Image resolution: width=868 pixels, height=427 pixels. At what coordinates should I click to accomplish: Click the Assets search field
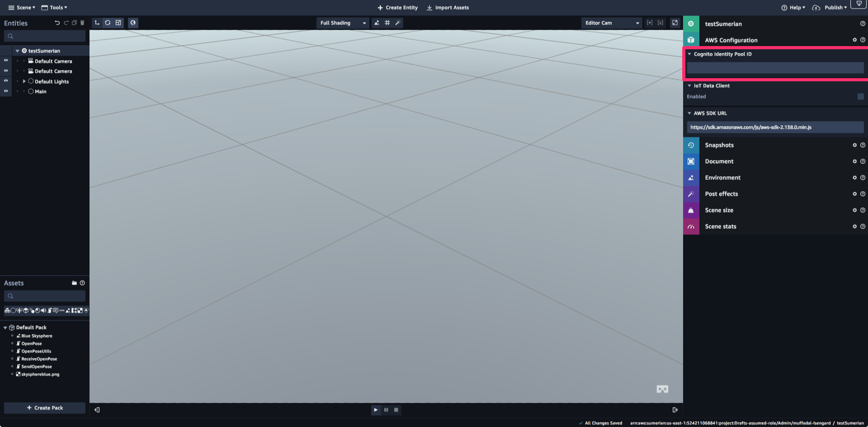pos(45,296)
